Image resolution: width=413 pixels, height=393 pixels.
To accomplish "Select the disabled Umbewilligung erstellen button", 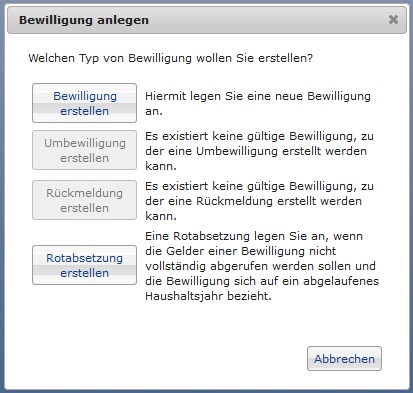I will 84,150.
